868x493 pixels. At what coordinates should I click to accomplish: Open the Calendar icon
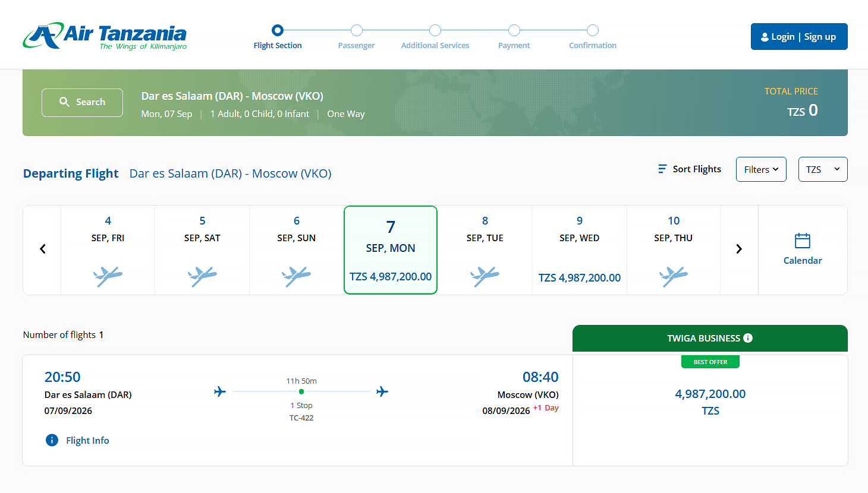[x=803, y=241]
